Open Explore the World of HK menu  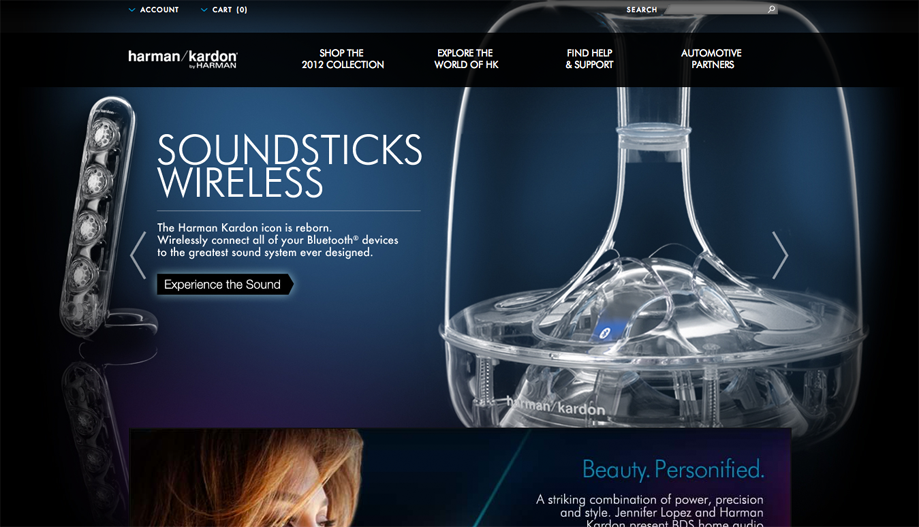point(466,59)
